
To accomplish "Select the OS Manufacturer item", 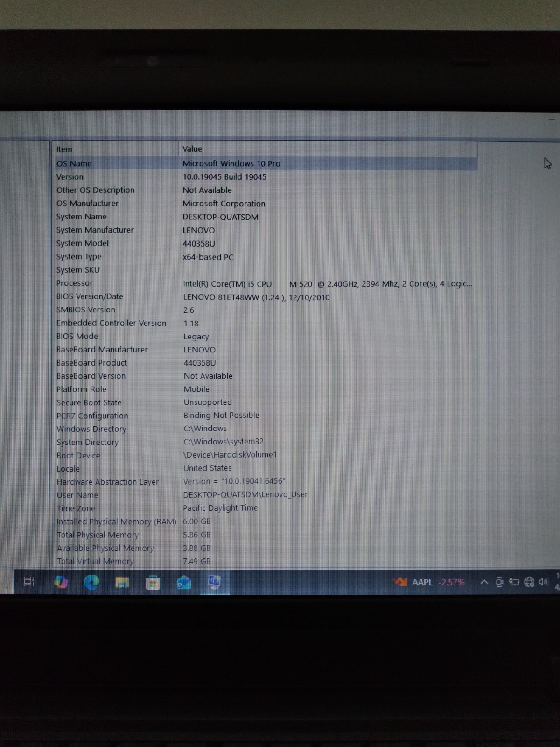I will (x=87, y=203).
